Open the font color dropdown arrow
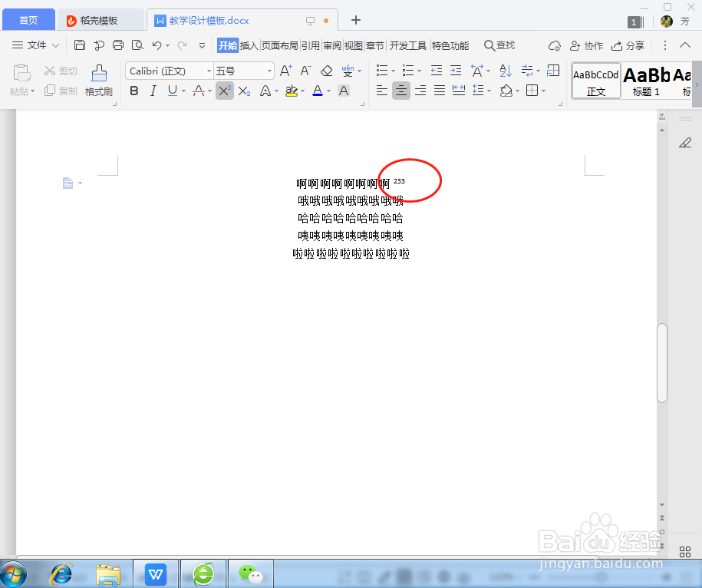The image size is (702, 588). (x=329, y=91)
